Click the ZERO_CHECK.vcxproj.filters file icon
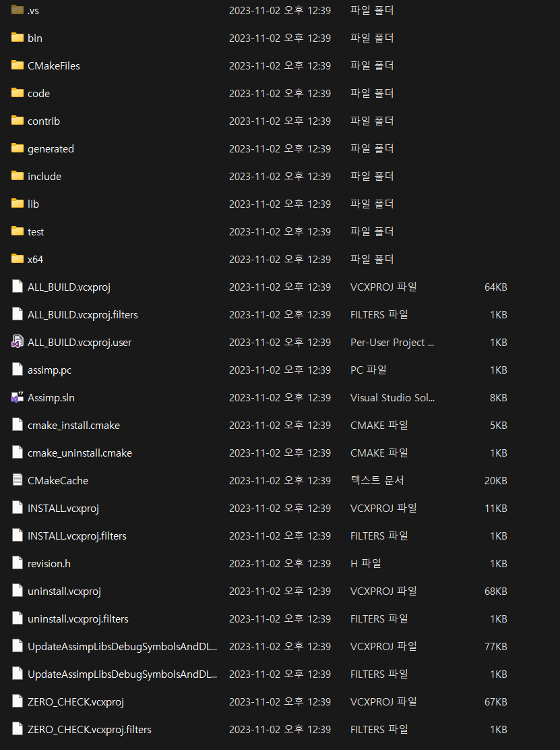Viewport: 560px width, 750px height. pyautogui.click(x=18, y=730)
